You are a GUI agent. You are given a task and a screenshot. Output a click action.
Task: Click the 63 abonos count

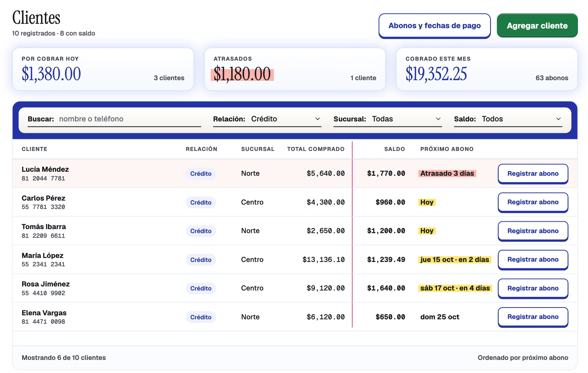552,78
